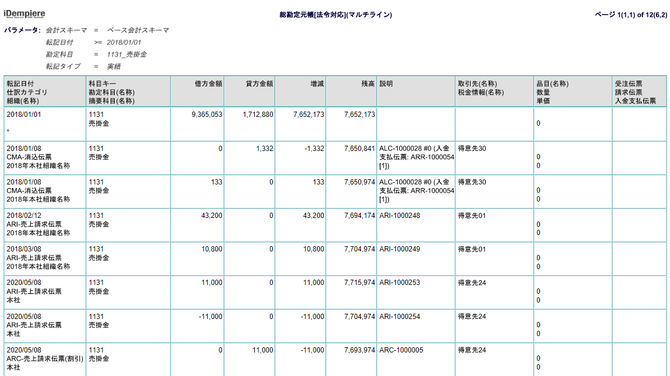
Task: Select the 借方金額 column header
Action: 209,84
